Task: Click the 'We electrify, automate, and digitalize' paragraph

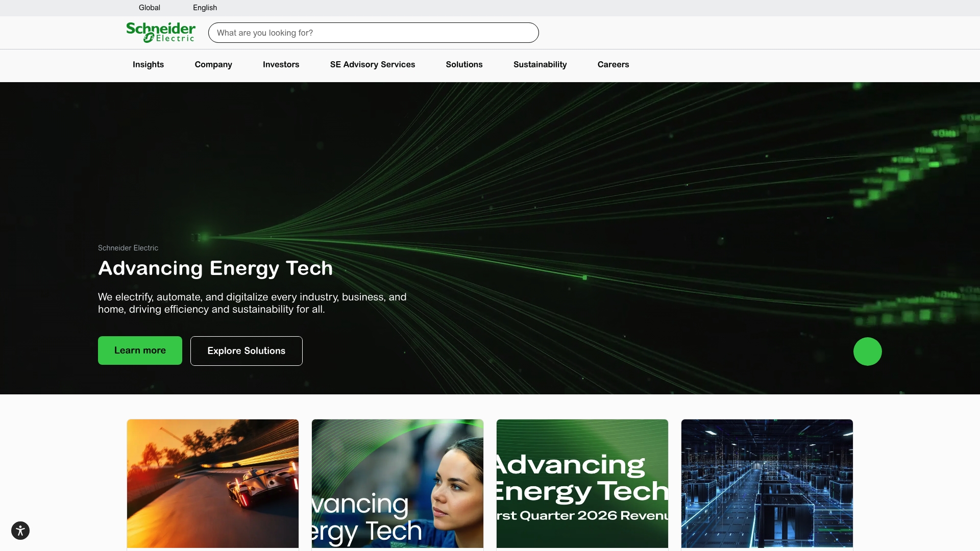Action: click(252, 303)
